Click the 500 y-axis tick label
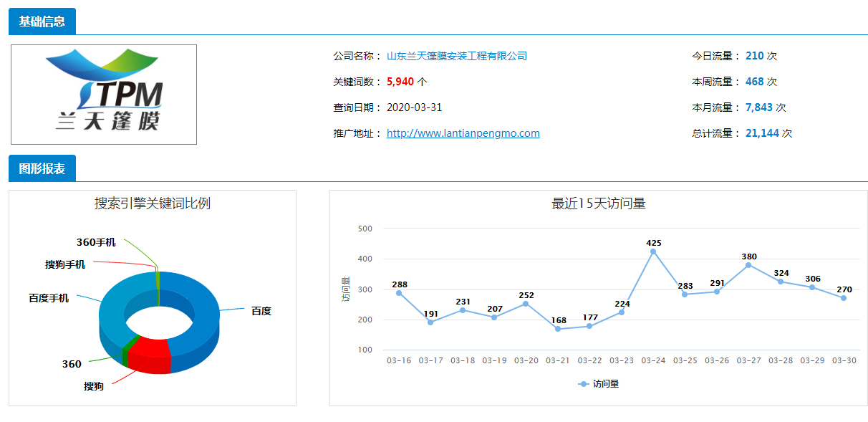The height and width of the screenshot is (422, 868). point(365,229)
